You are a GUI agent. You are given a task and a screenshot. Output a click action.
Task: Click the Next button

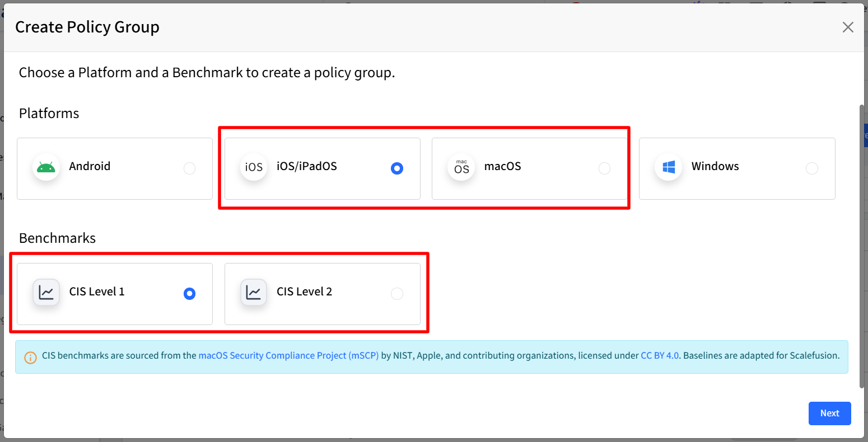click(830, 413)
